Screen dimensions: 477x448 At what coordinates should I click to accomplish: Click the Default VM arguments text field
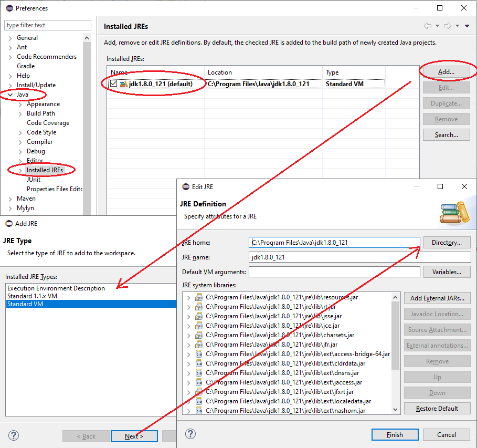(x=334, y=272)
